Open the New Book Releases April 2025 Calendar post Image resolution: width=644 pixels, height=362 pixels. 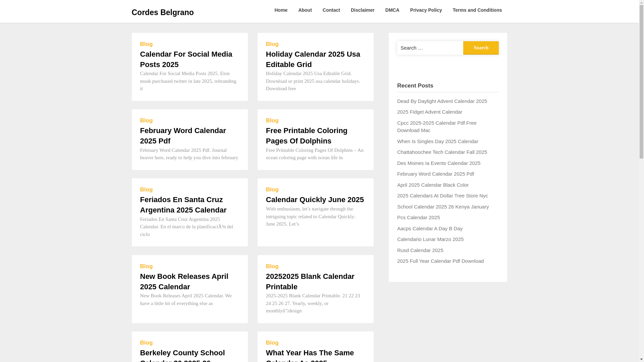184,282
